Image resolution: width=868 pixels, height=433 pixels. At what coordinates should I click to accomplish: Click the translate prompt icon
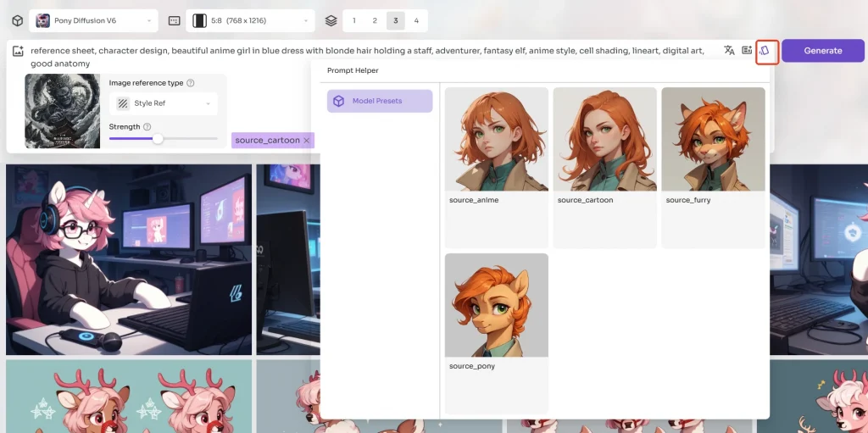[x=729, y=50]
